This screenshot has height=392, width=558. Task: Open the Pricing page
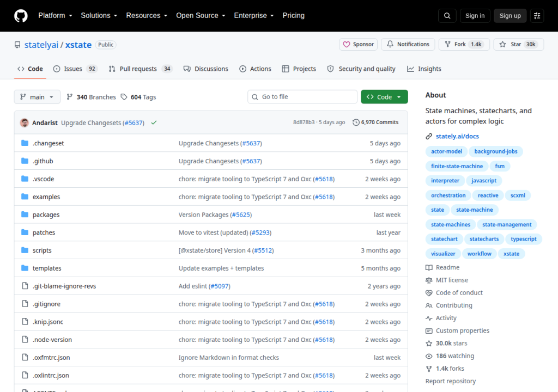click(294, 16)
